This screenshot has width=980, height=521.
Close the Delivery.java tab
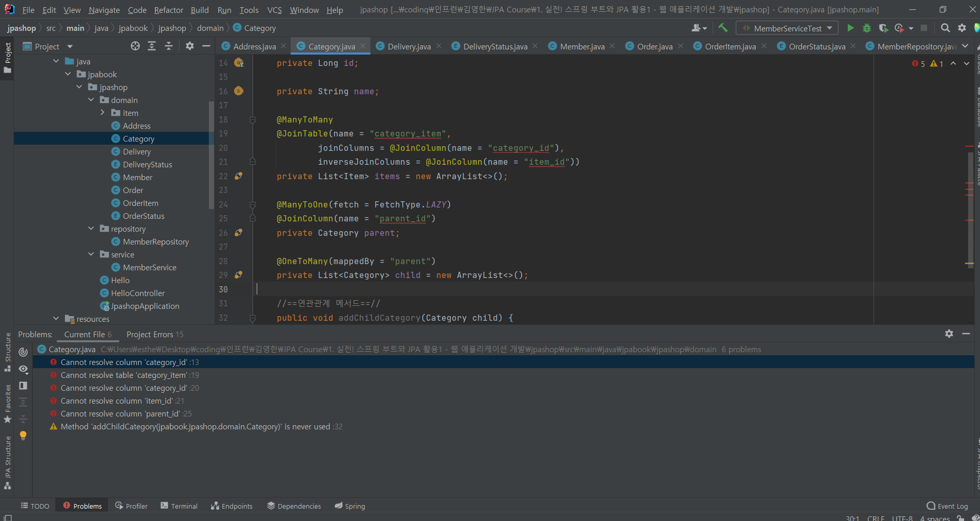coord(439,46)
